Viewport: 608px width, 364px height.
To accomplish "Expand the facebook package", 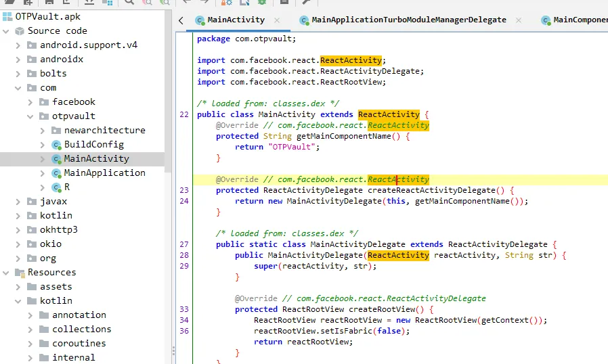I will 30,102.
